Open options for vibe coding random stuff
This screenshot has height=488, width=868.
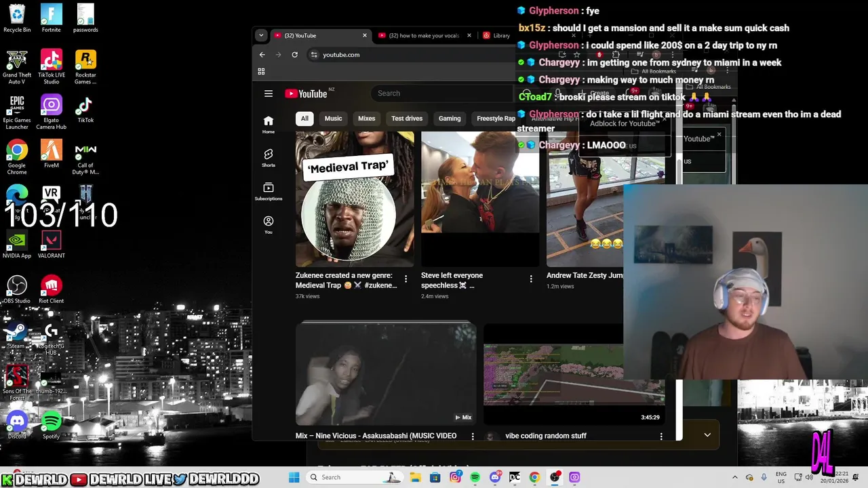pos(661,436)
